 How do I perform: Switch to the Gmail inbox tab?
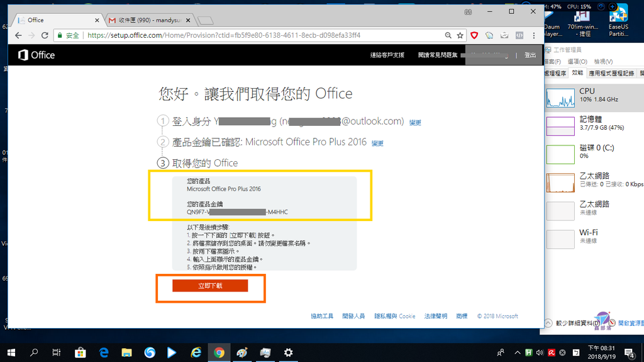coord(150,20)
